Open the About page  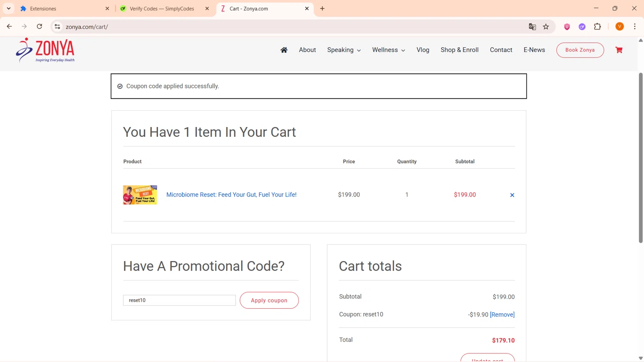pos(307,50)
